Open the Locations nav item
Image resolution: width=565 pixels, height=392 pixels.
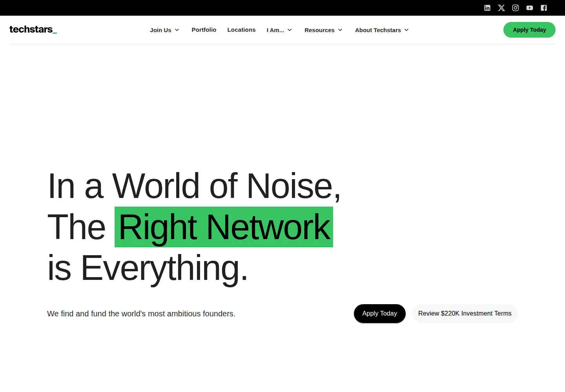tap(241, 30)
